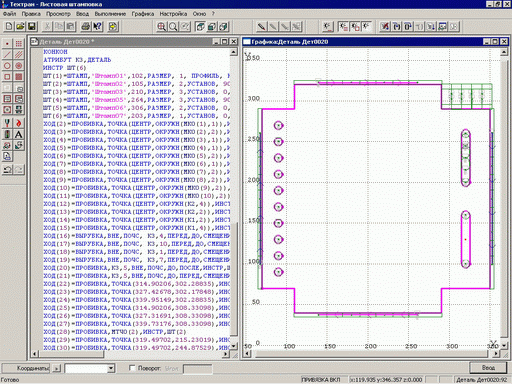Zoom in with the red magnifier icon

click(161, 26)
